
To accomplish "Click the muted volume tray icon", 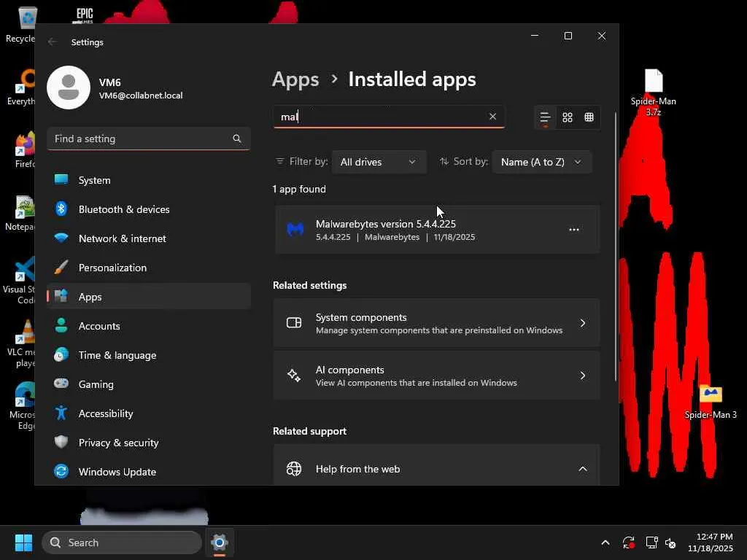I will (670, 542).
